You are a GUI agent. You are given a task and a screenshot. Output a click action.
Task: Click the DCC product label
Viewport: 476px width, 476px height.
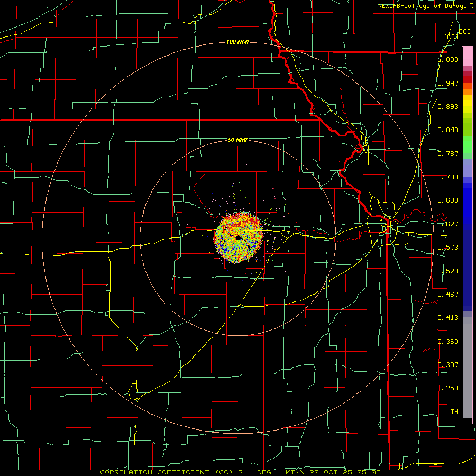click(x=464, y=32)
